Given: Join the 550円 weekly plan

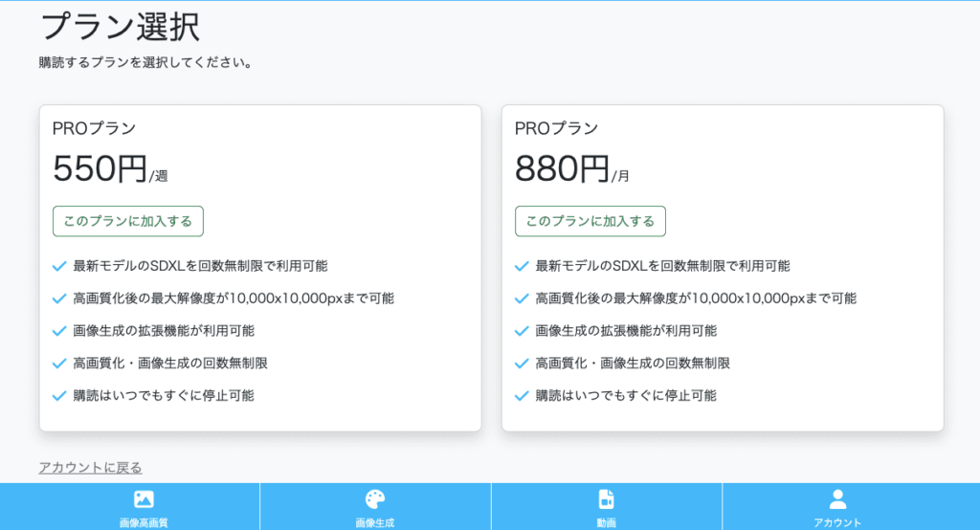Looking at the screenshot, I should point(128,221).
